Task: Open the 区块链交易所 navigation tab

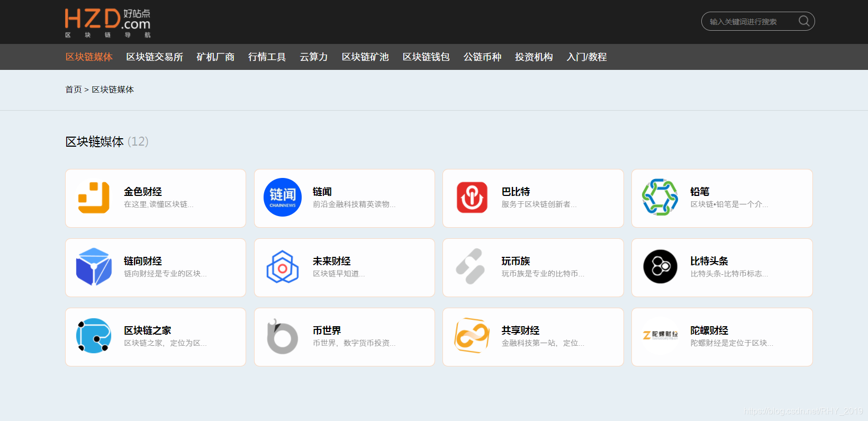Action: click(x=155, y=57)
